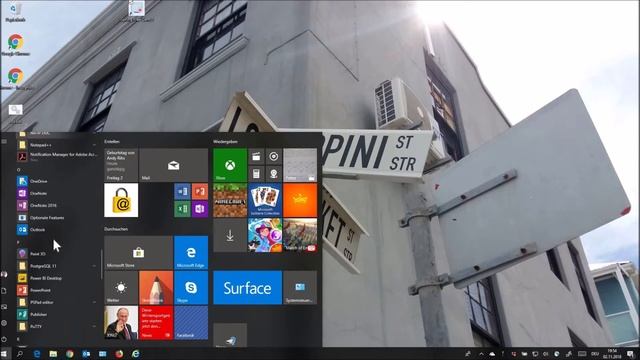The height and width of the screenshot is (360, 640).
Task: Open the Microsoft Store tile
Action: click(138, 253)
